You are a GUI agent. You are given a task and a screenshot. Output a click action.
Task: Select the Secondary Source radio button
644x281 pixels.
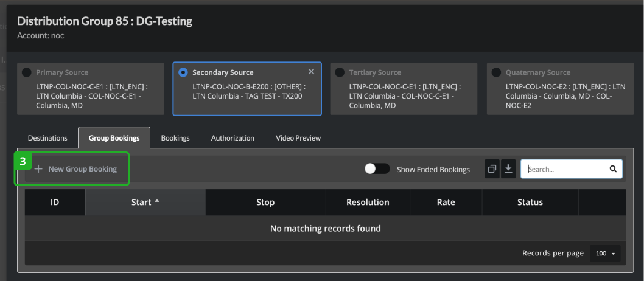pyautogui.click(x=183, y=72)
